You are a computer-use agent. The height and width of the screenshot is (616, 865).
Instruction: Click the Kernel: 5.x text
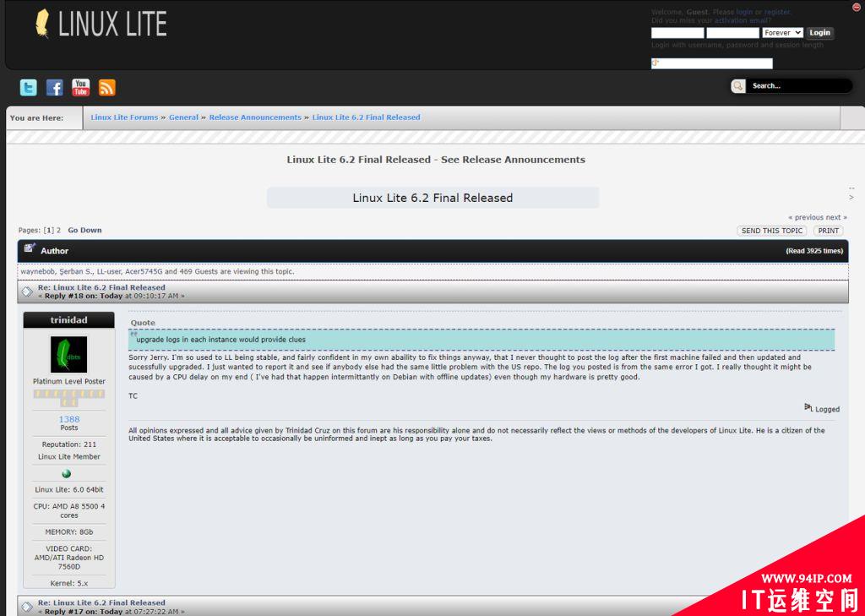69,583
